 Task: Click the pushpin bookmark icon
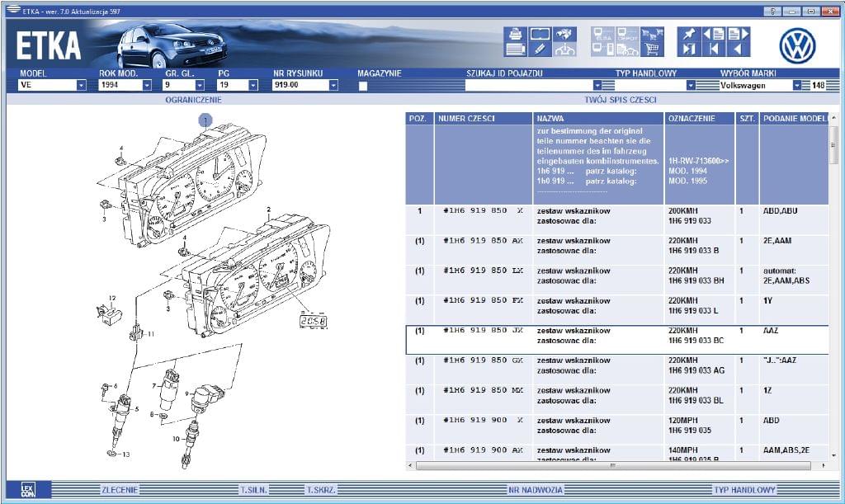pyautogui.click(x=689, y=35)
